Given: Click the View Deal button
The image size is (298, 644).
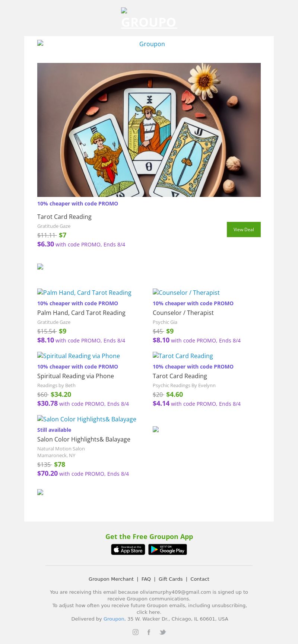Looking at the screenshot, I should coord(244,229).
